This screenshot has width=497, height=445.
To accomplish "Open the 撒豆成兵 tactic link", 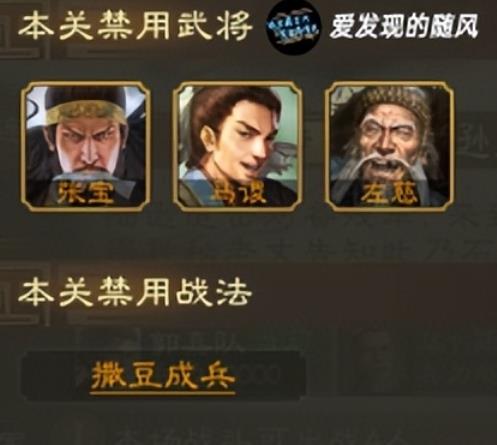I will 163,376.
